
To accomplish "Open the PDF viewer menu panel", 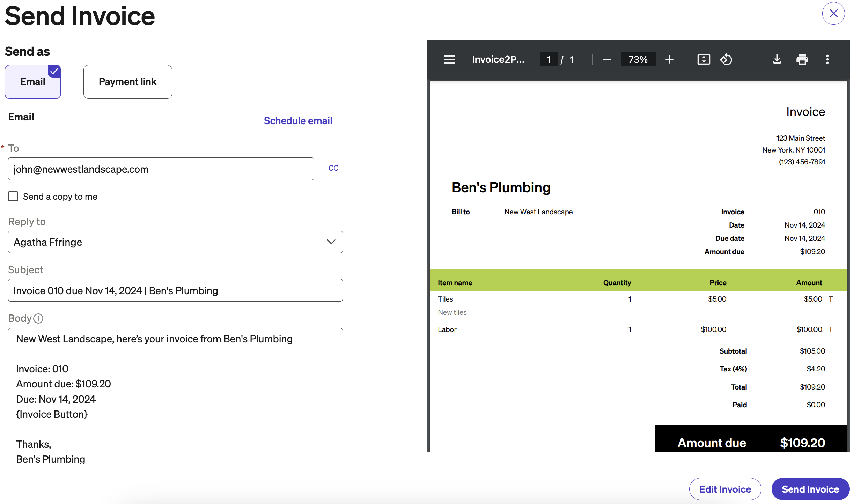I will [x=450, y=59].
